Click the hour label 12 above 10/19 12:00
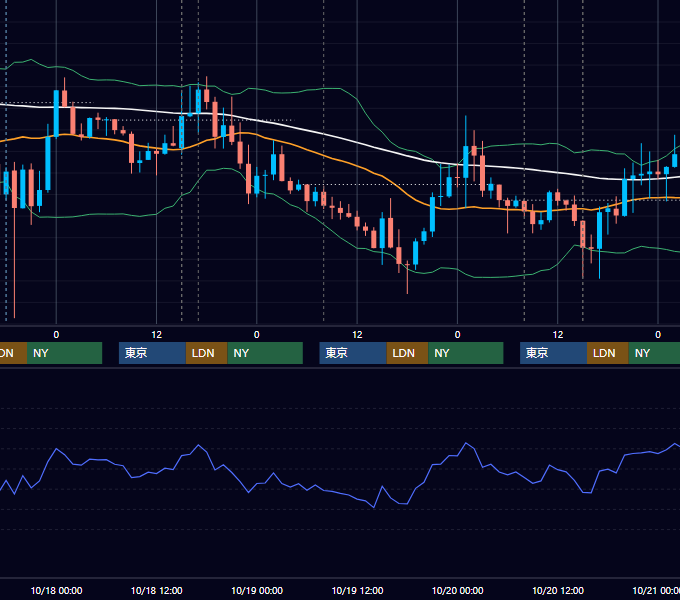 coord(357,335)
